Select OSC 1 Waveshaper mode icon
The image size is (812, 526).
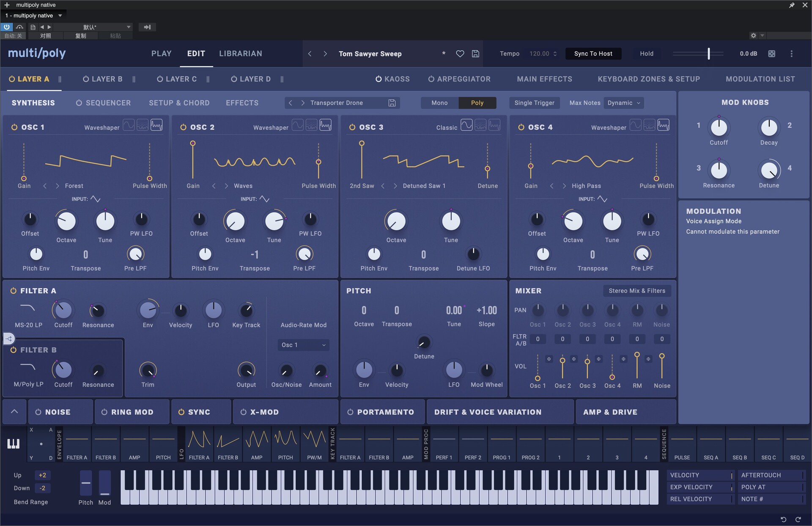coord(156,125)
